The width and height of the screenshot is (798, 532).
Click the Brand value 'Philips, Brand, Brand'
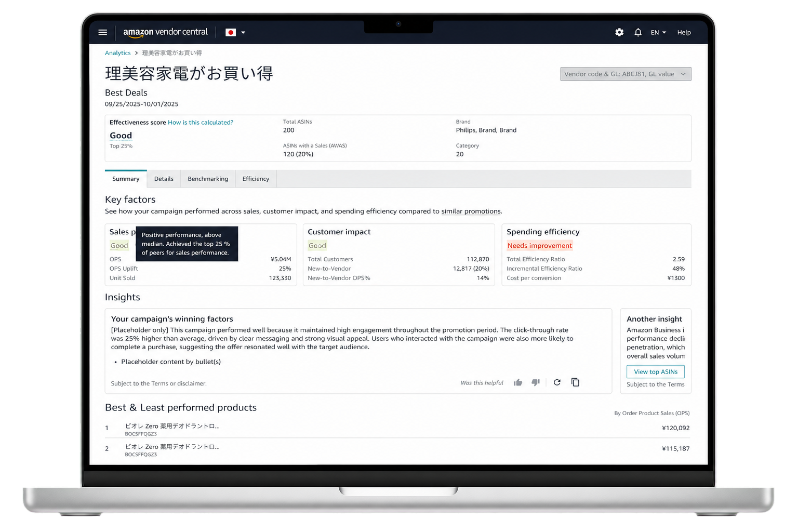pyautogui.click(x=486, y=130)
